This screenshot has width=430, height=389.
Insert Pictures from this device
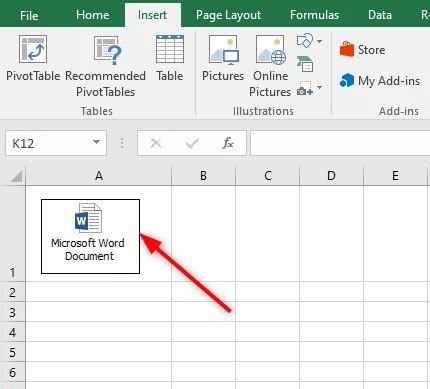pos(223,58)
